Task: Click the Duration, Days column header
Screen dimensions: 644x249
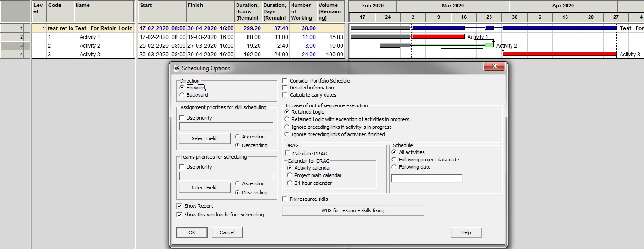Action: click(x=276, y=11)
